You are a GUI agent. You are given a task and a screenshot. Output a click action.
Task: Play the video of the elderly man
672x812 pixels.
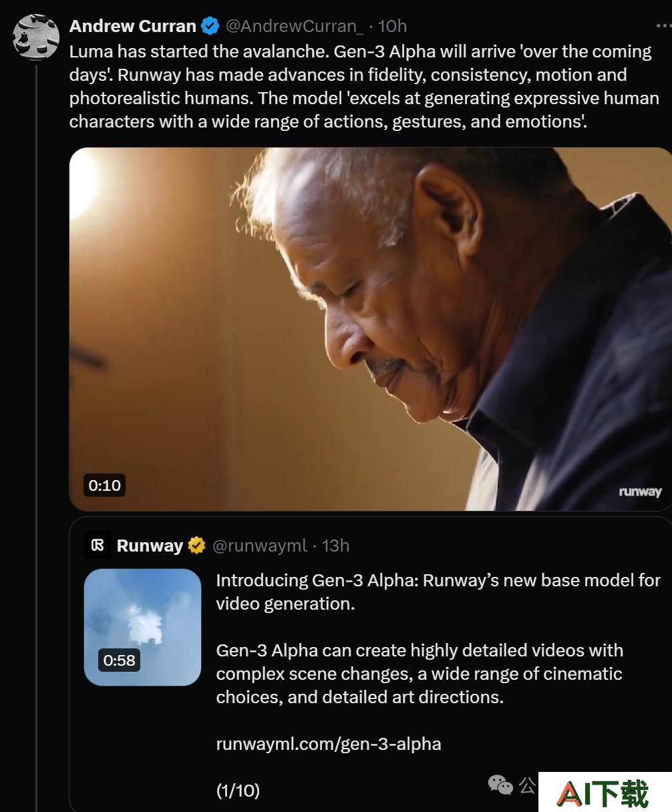[x=370, y=329]
